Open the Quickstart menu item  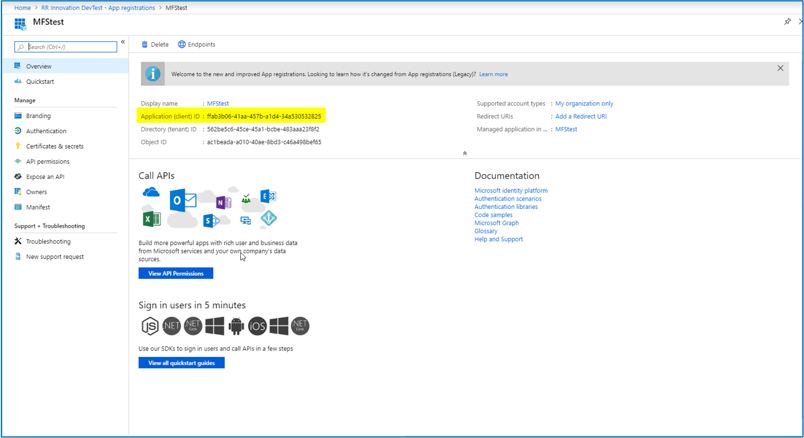pos(40,82)
